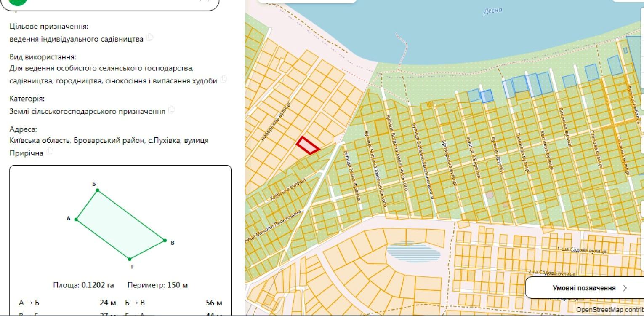Click the Броварська вулиця street label

[x=449, y=163]
